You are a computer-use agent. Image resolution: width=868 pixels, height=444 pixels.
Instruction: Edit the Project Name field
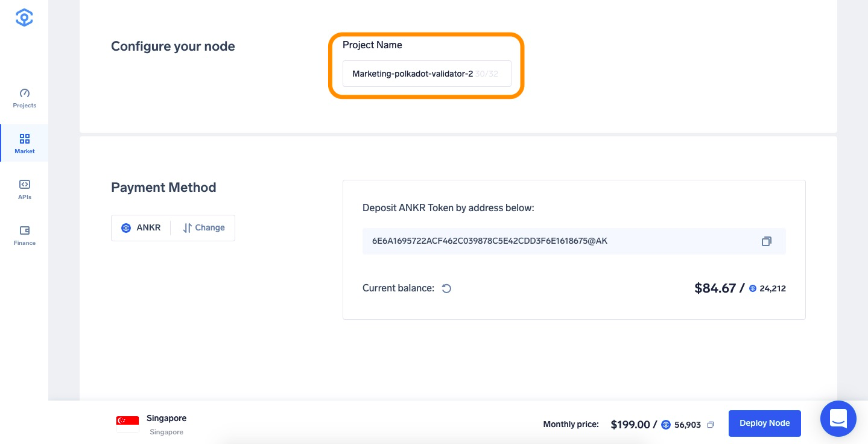(426, 74)
